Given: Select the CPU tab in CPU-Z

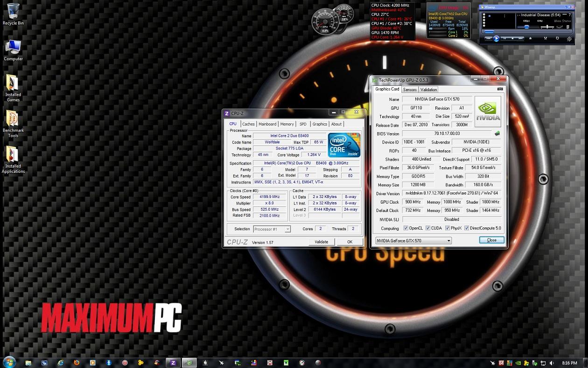Looking at the screenshot, I should pos(233,124).
